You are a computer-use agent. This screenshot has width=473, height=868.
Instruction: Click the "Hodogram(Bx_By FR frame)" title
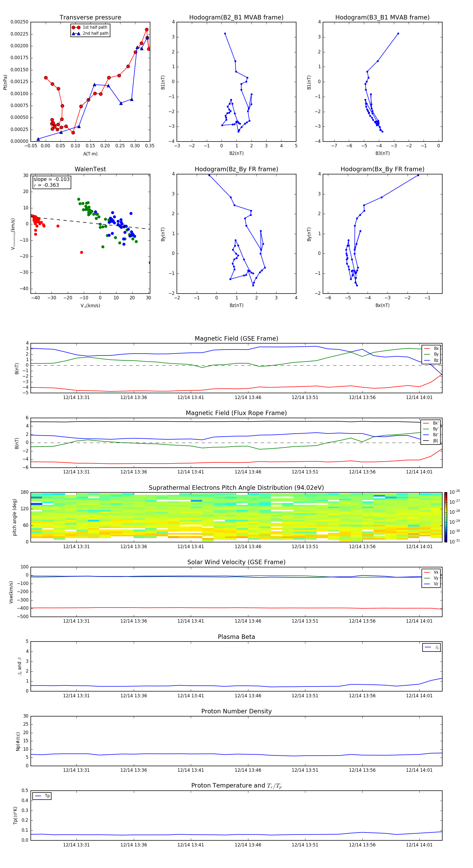[382, 169]
